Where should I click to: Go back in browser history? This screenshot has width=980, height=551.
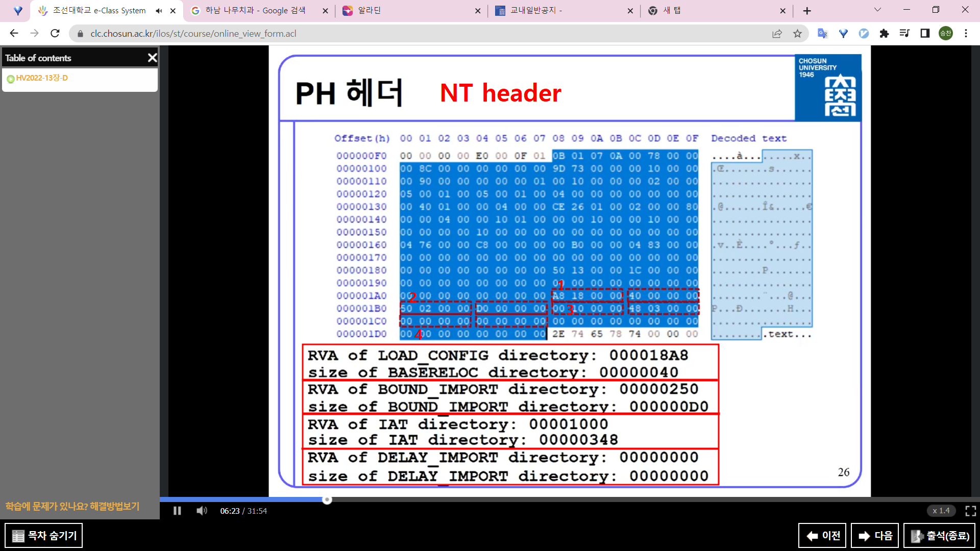coord(14,33)
